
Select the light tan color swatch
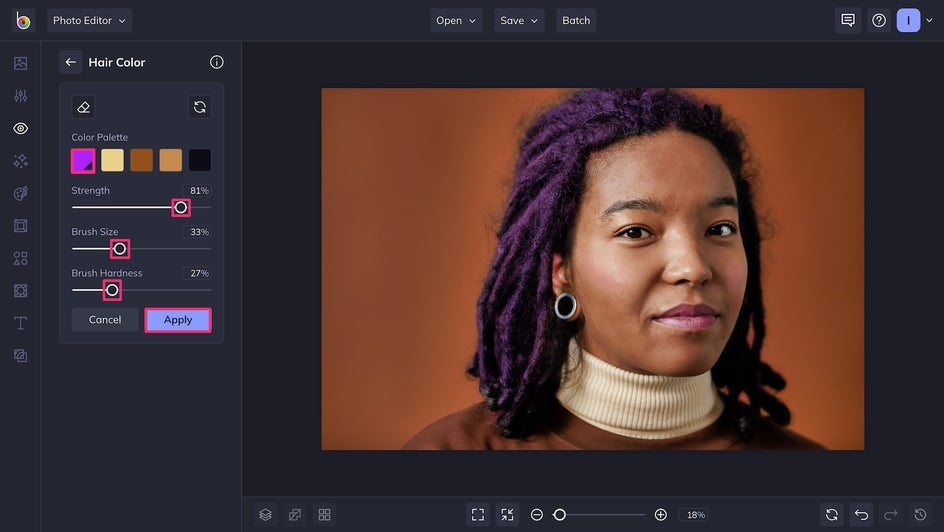pyautogui.click(x=170, y=161)
